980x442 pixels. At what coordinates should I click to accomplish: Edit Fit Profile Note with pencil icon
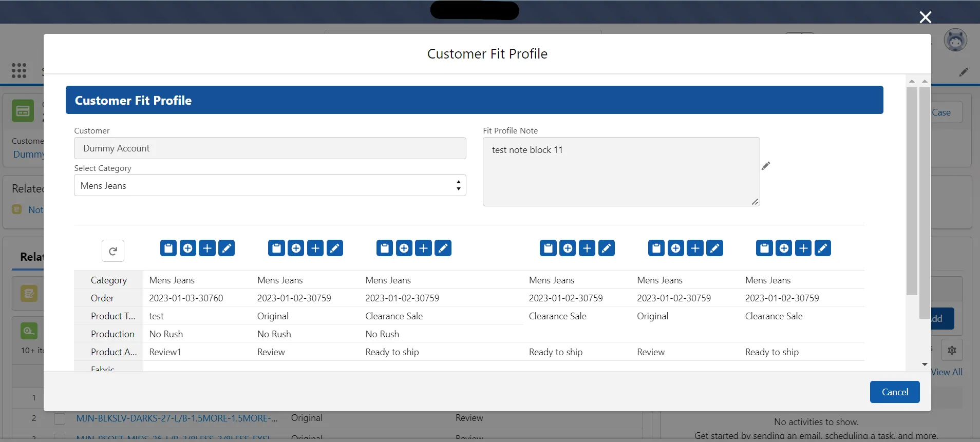[766, 166]
